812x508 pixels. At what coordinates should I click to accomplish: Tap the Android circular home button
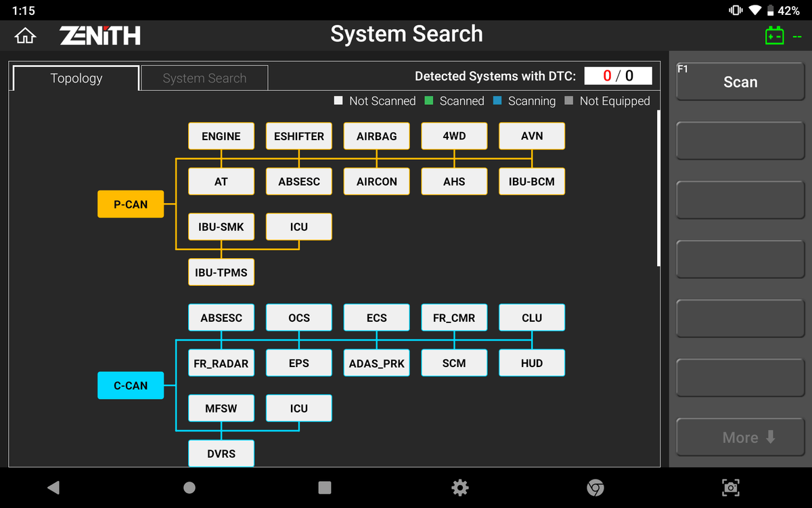[189, 488]
